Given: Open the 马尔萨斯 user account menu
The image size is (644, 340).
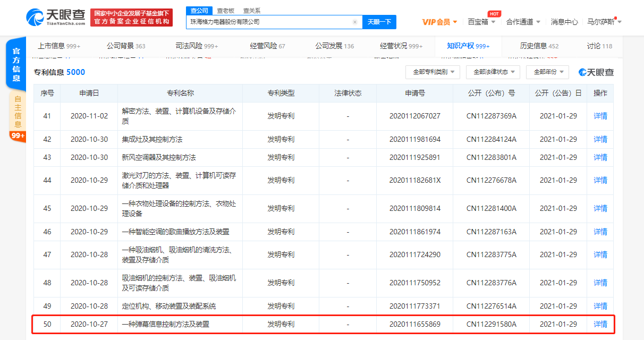Looking at the screenshot, I should pyautogui.click(x=604, y=22).
